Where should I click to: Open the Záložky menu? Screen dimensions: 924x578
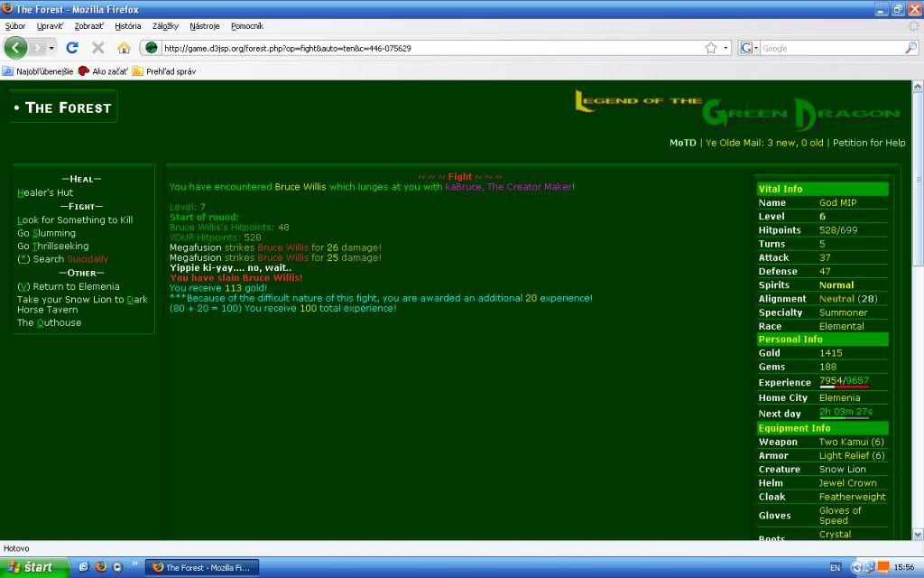165,26
